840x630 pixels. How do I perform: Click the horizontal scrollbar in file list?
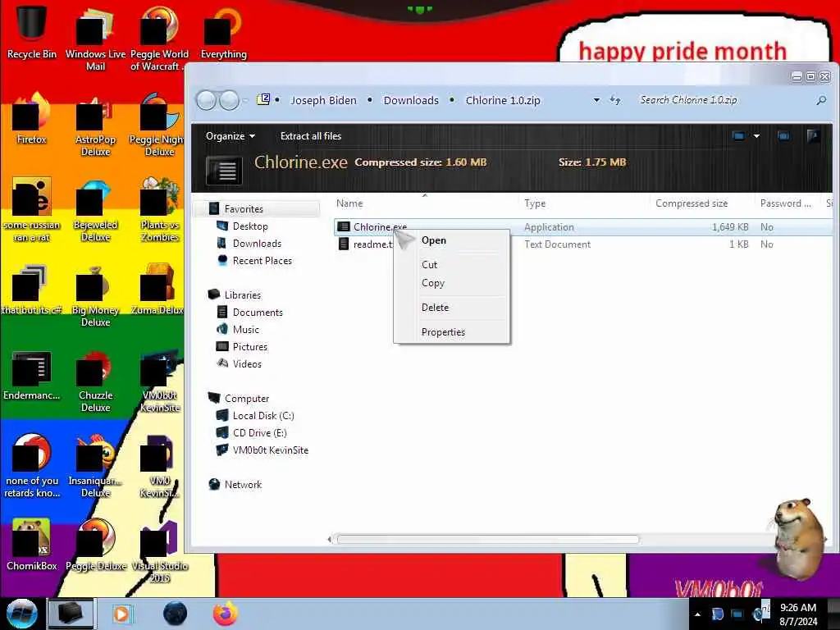click(x=487, y=540)
